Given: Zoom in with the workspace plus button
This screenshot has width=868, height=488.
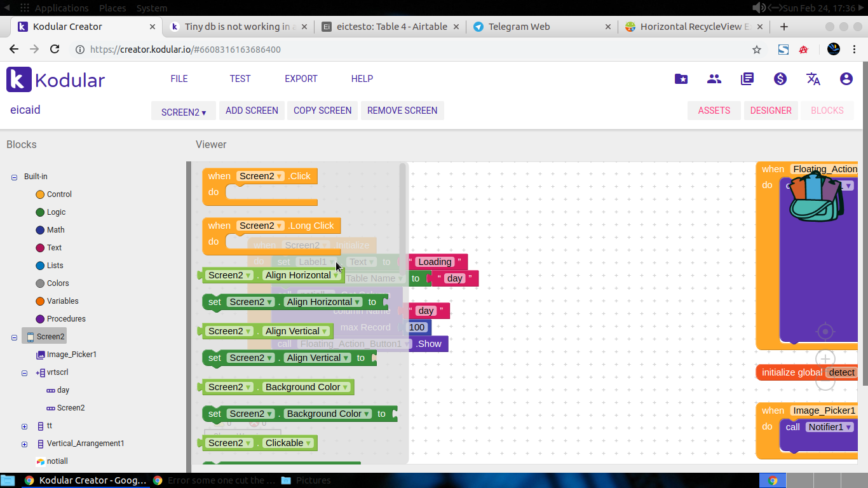Looking at the screenshot, I should (825, 359).
